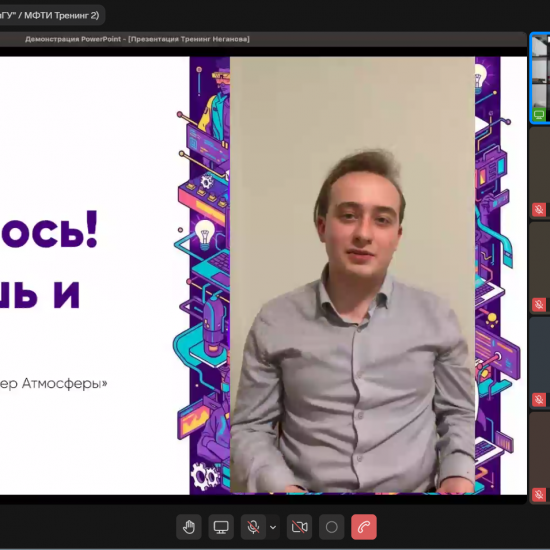Click muted mic badge on third participant tile

point(539,304)
